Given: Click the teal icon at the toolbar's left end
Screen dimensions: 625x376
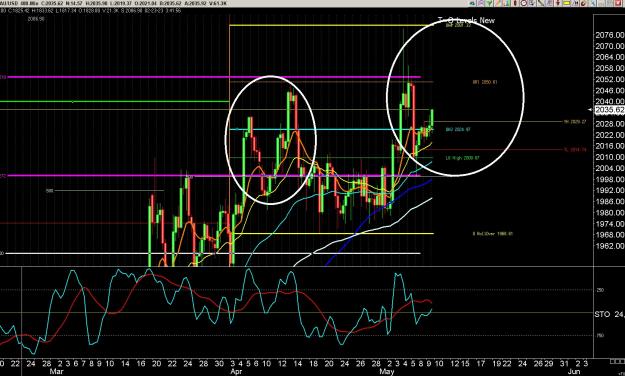Looking at the screenshot, I should click(x=472, y=3).
